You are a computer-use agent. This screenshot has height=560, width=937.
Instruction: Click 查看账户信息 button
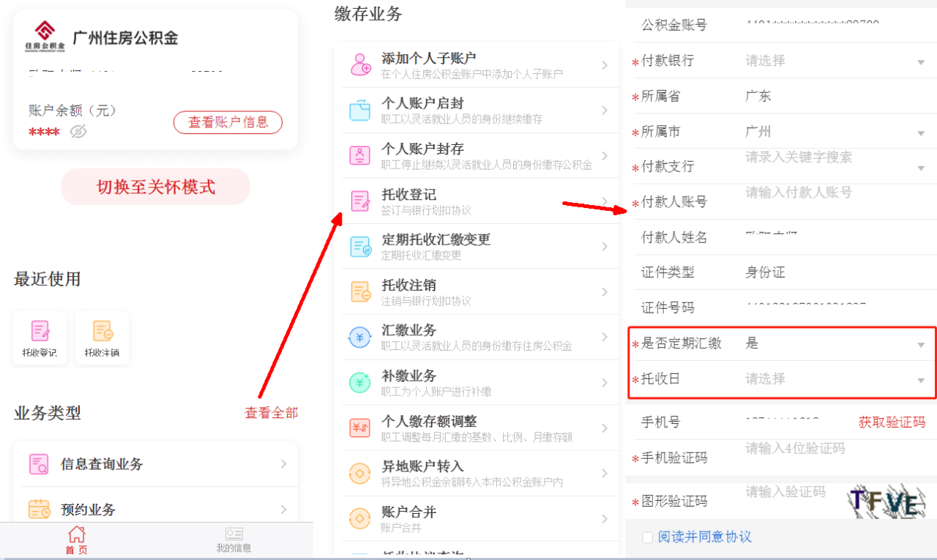pos(228,122)
